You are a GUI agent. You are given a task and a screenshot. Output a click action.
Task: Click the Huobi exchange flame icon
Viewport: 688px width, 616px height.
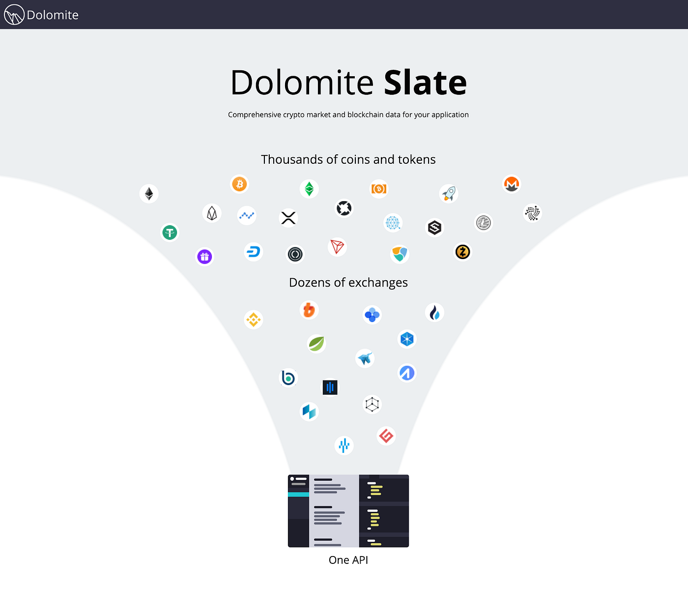pos(434,312)
